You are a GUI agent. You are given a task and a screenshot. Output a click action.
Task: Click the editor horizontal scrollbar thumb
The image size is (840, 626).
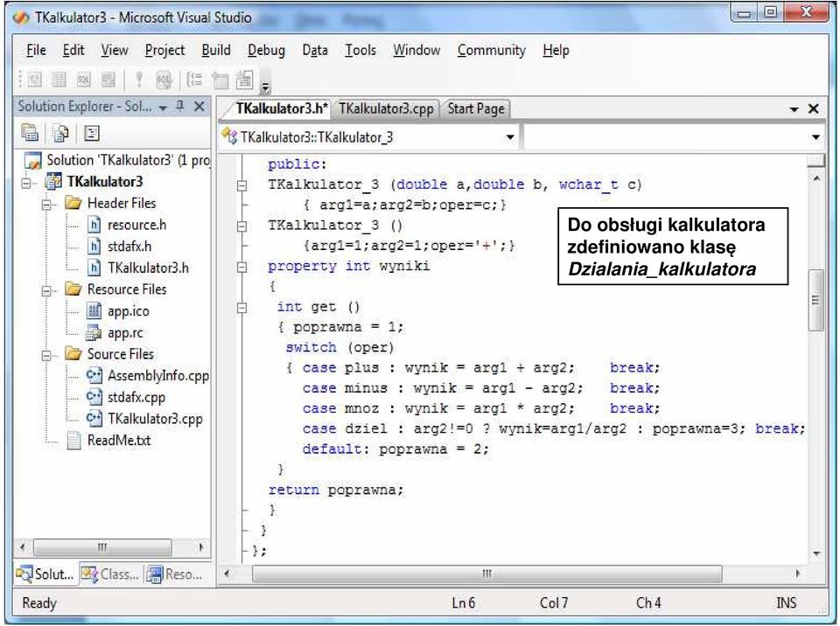(x=487, y=574)
